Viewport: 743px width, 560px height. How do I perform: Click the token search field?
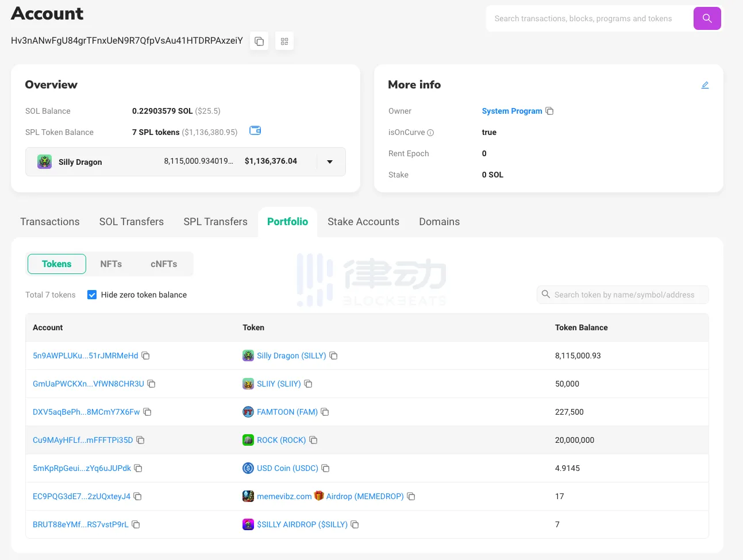tap(622, 294)
